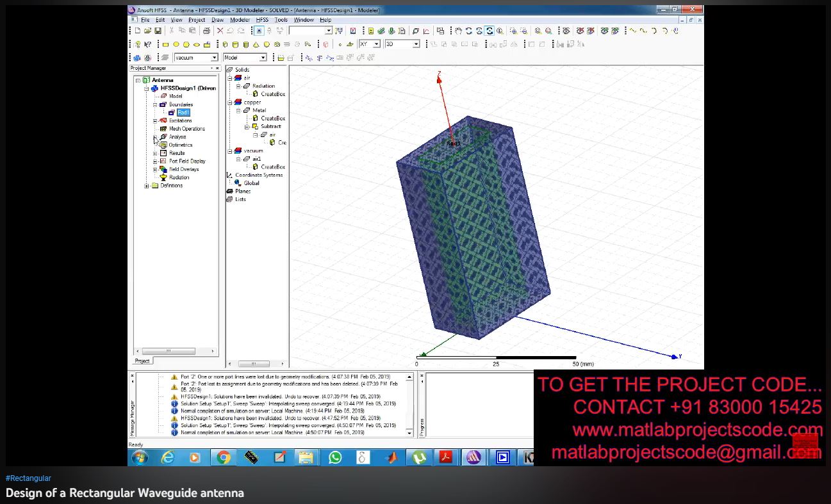
Task: Click the Project tab below the tree
Action: [x=142, y=361]
